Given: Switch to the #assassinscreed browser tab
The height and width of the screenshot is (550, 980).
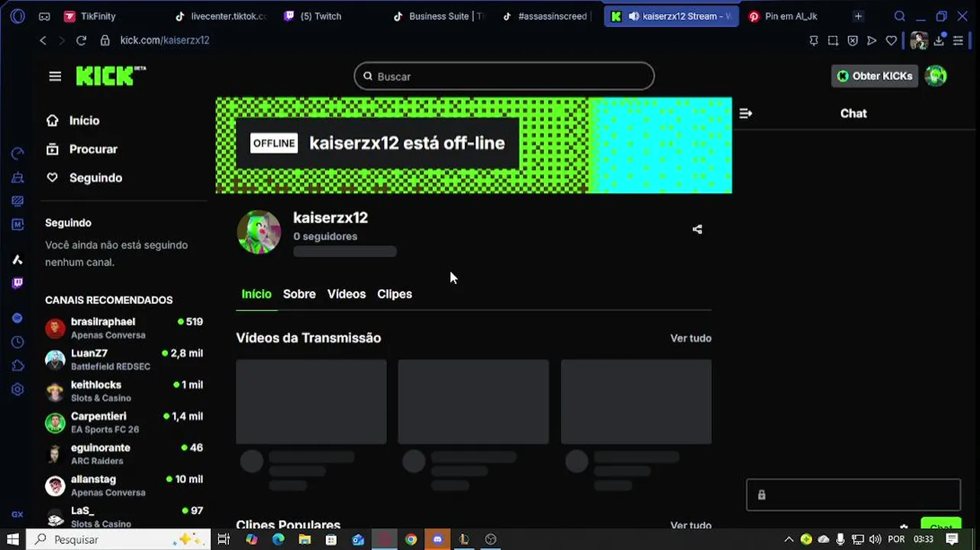Looking at the screenshot, I should tap(546, 16).
